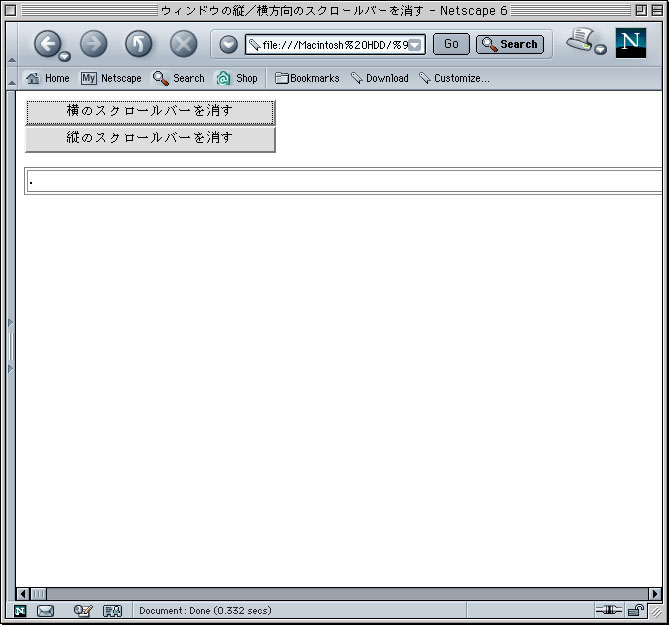Open Navigator from the status bar N icon
669x625 pixels.
click(x=20, y=611)
